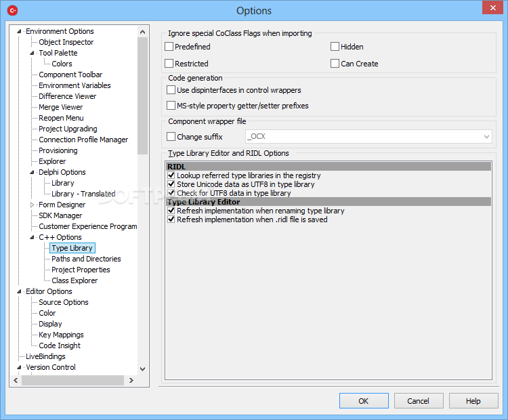Select Library - Translated
Screen dimensions: 508x420
83,194
